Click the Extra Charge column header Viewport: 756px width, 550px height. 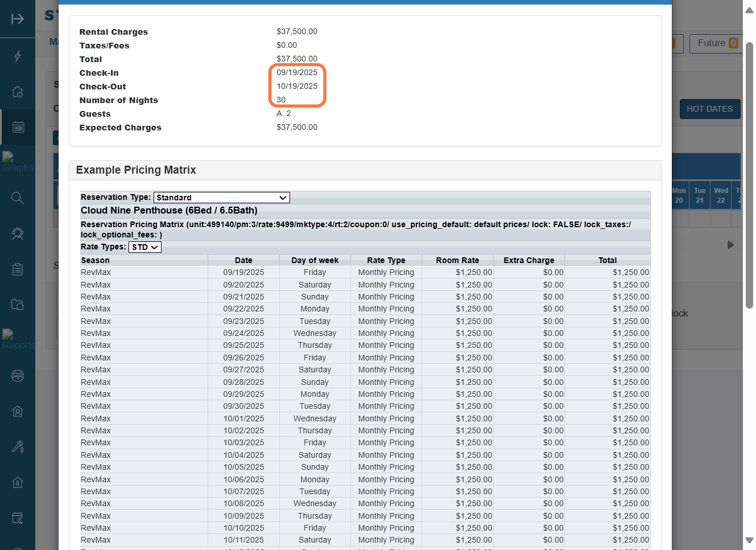click(x=528, y=260)
